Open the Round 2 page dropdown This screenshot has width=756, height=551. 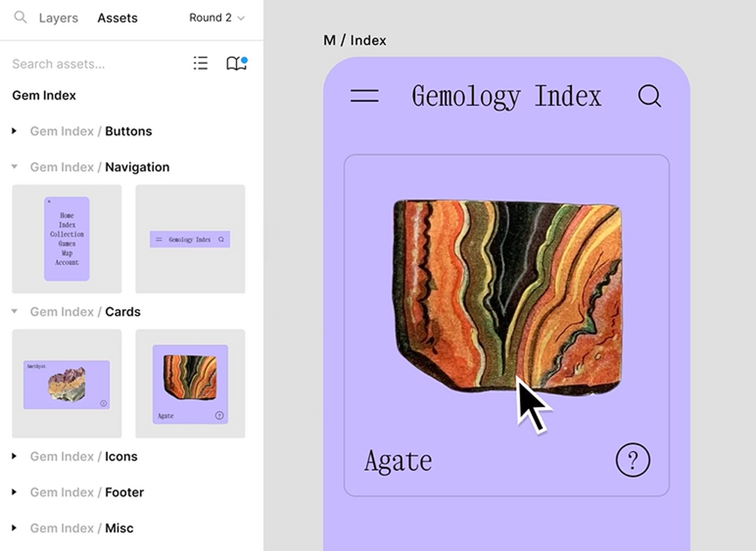[217, 18]
